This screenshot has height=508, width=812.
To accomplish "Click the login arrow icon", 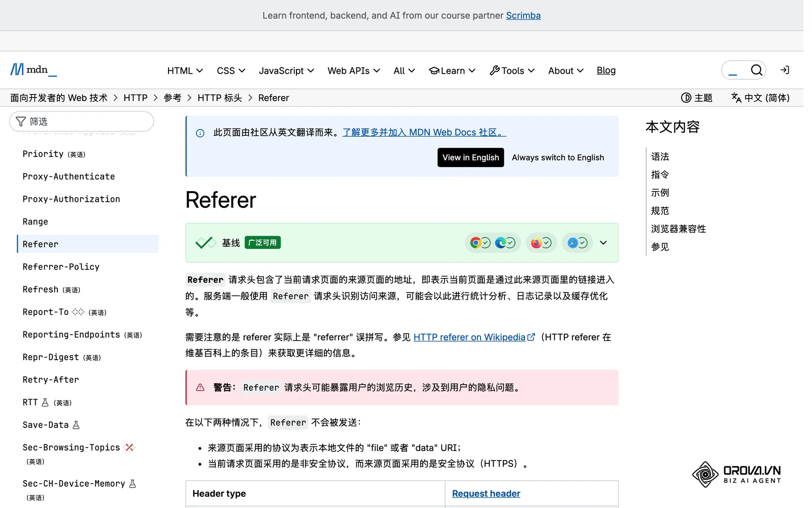I will click(785, 70).
